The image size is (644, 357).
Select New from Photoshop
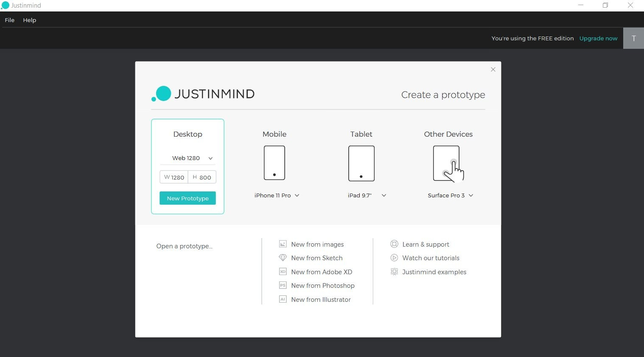323,286
